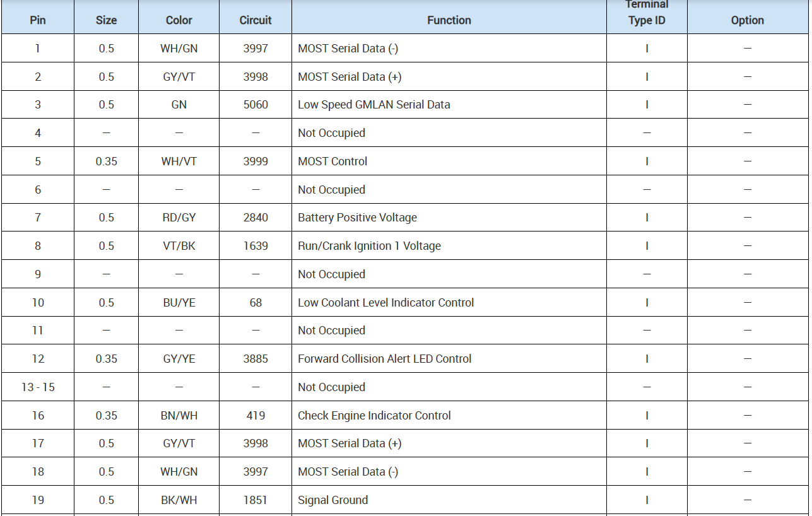Click the Battery Positive Voltage cell
Image resolution: width=812 pixels, height=516 pixels.
[x=357, y=218]
